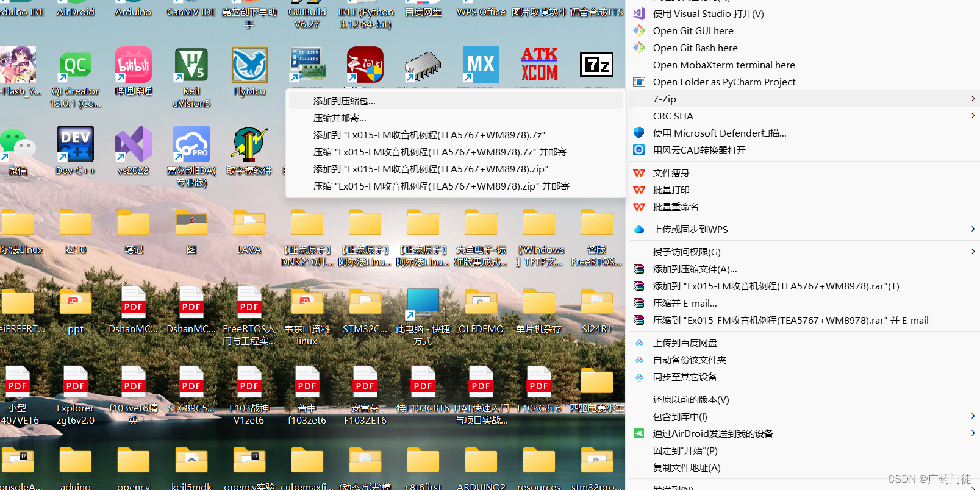Viewport: 980px width, 490px height.
Task: Open the 取字模软件 desktop icon
Action: (x=249, y=144)
